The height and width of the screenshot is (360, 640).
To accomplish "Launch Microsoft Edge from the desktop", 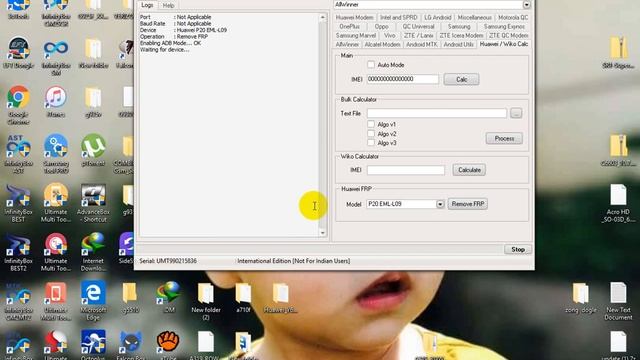I will click(93, 301).
